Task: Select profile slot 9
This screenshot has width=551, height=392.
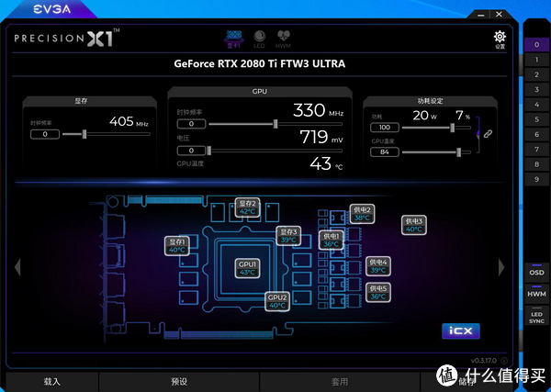Action: click(x=536, y=179)
